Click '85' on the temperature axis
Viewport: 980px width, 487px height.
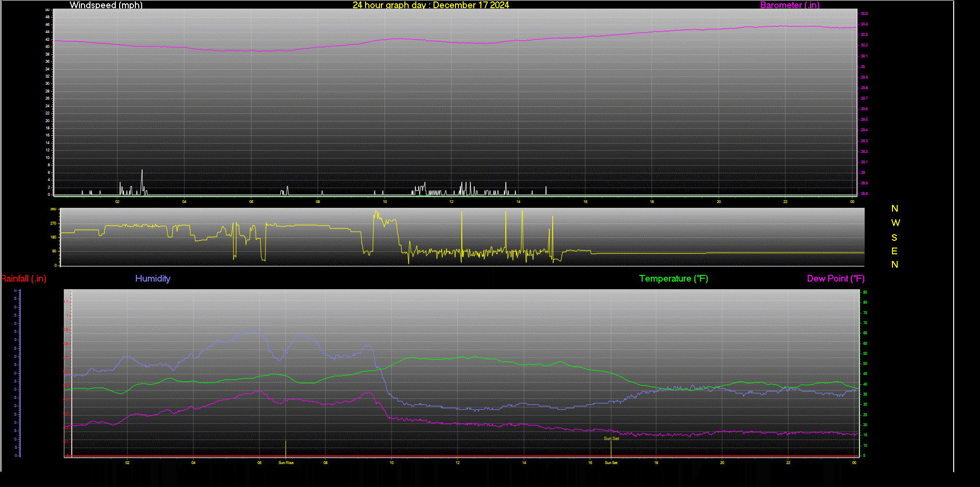click(865, 292)
